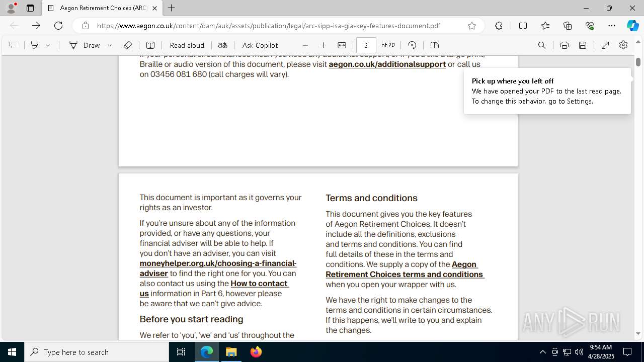Click the 'of 20' page count

388,45
